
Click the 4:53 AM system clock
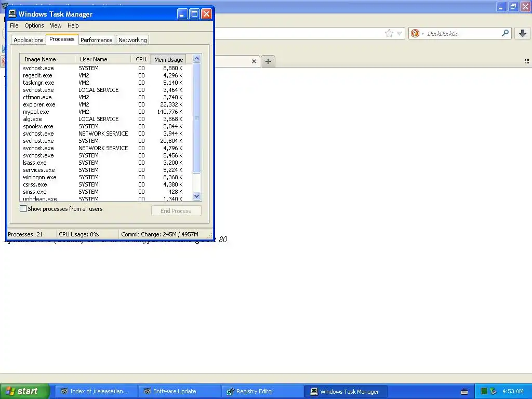pos(513,391)
